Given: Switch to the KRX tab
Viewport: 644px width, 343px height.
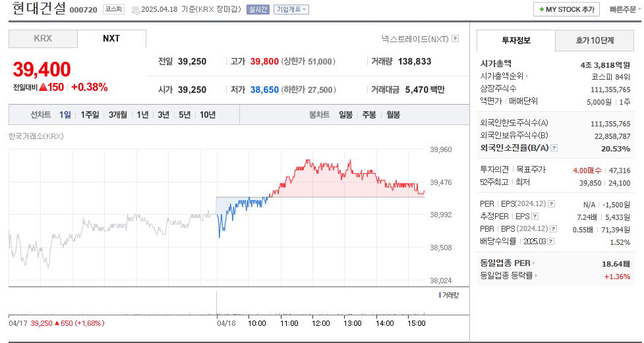Looking at the screenshot, I should (x=43, y=39).
